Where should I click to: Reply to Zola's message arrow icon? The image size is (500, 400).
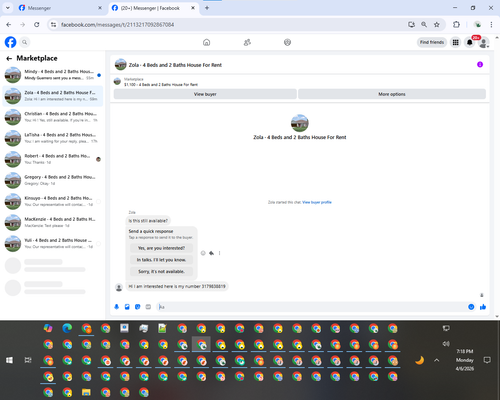point(211,253)
